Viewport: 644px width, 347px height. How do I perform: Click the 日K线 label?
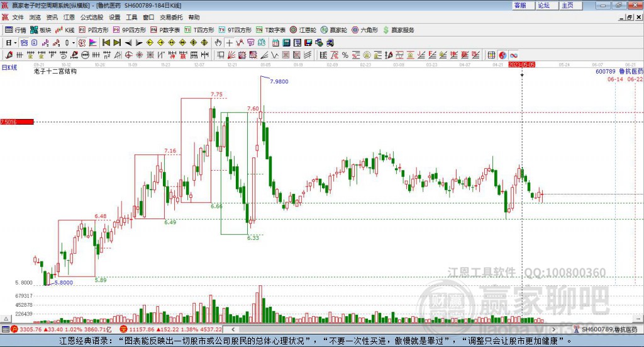coord(9,67)
